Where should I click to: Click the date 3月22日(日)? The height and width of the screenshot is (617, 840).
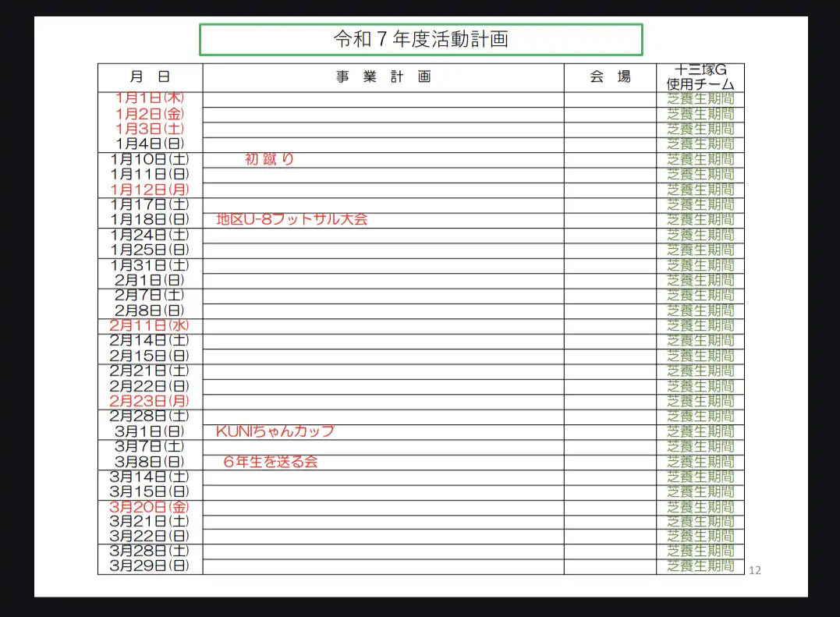pos(150,536)
